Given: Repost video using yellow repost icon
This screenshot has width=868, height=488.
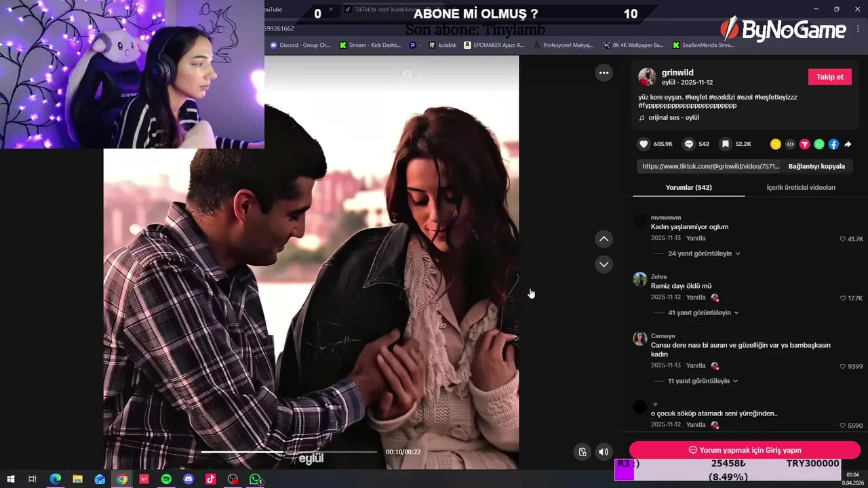Looking at the screenshot, I should point(776,144).
